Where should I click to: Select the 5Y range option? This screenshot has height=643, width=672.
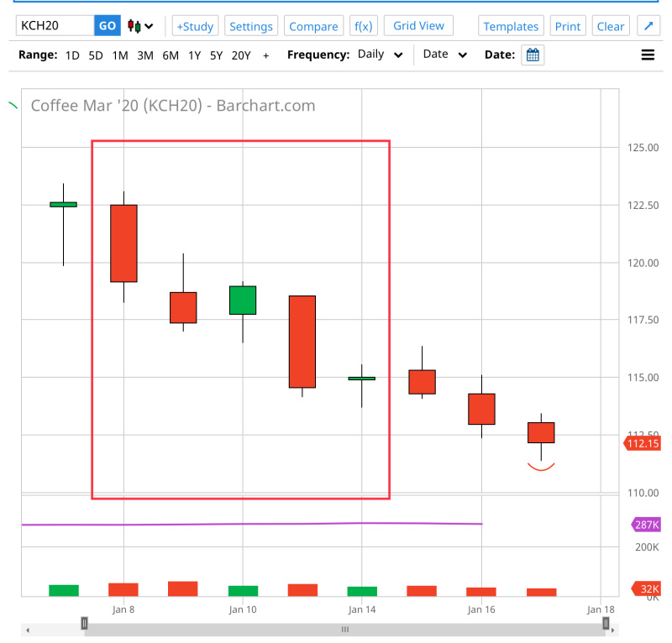217,55
